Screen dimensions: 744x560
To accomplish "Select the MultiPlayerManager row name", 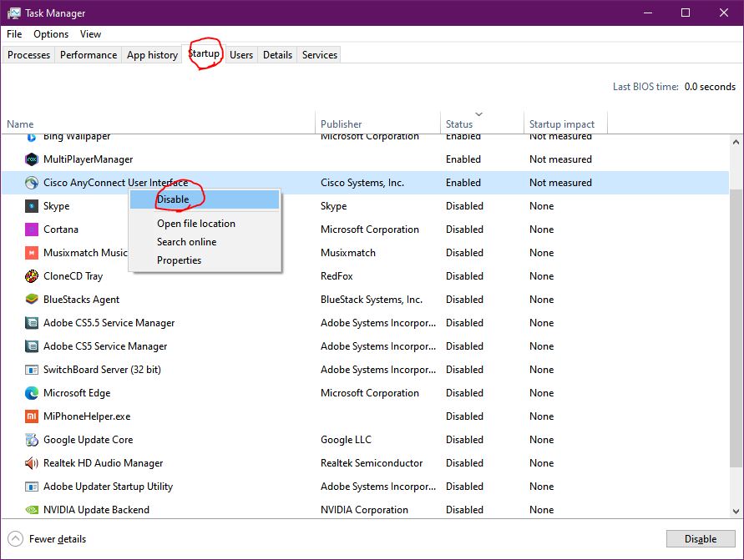I will coord(89,159).
